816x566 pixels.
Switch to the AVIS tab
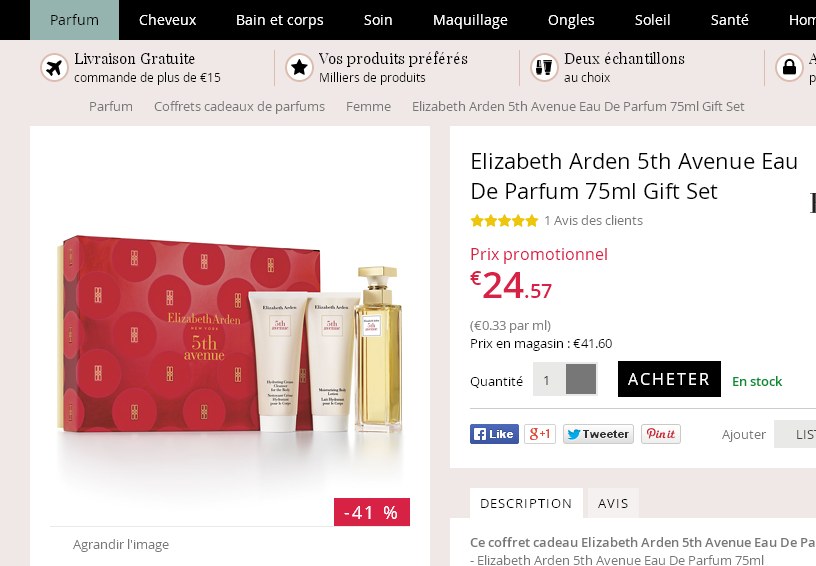(x=613, y=503)
